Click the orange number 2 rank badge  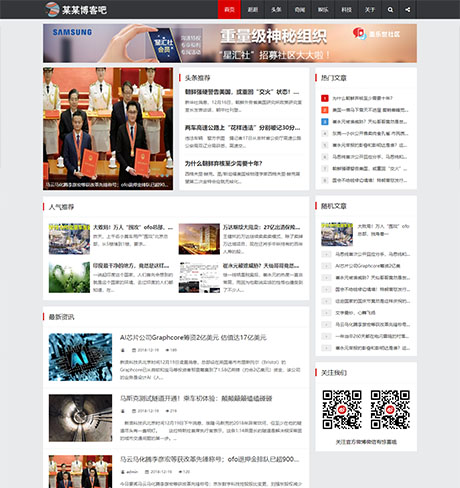click(x=325, y=110)
